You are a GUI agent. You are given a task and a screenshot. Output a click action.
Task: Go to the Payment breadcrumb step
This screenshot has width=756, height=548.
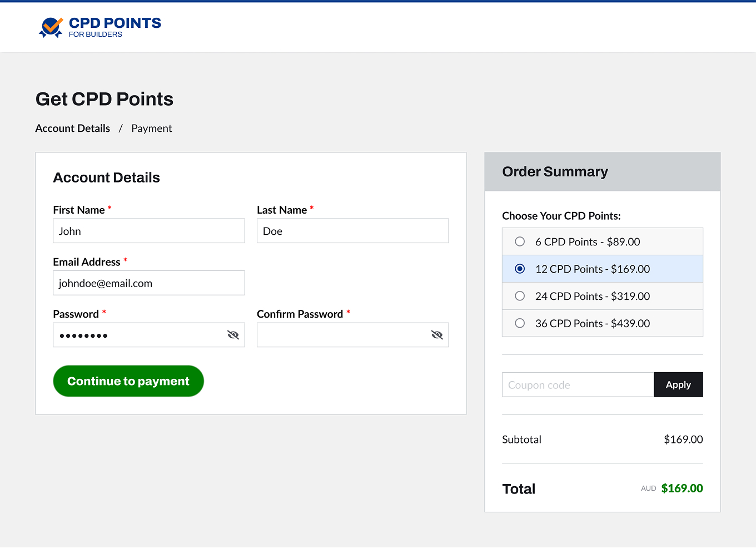(152, 129)
